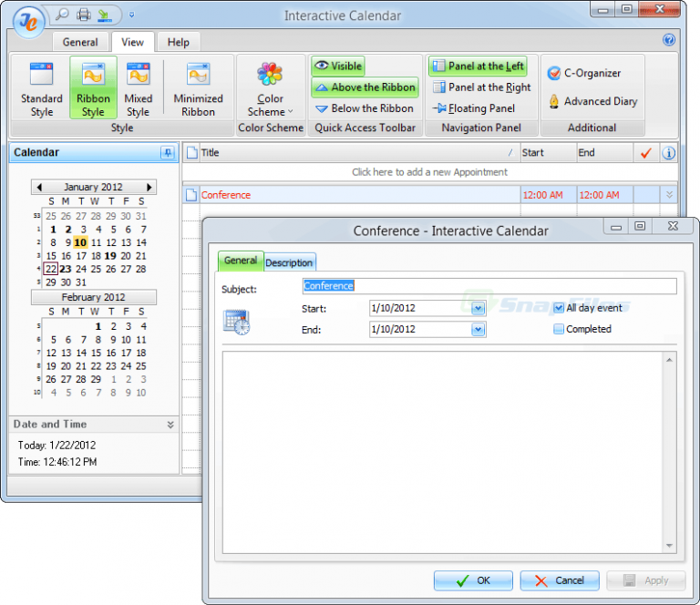Click the Conference row document icon

pos(191,195)
